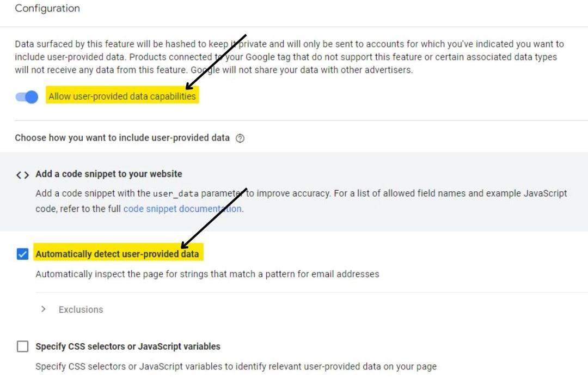Uncheck Automatically detect user-provided data
This screenshot has height=377, width=588.
[x=22, y=254]
